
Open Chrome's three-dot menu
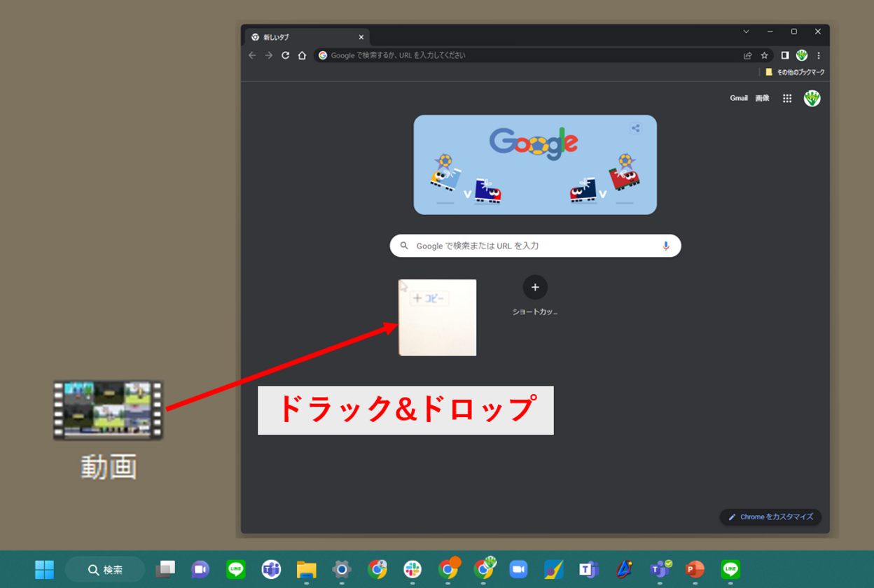point(819,55)
